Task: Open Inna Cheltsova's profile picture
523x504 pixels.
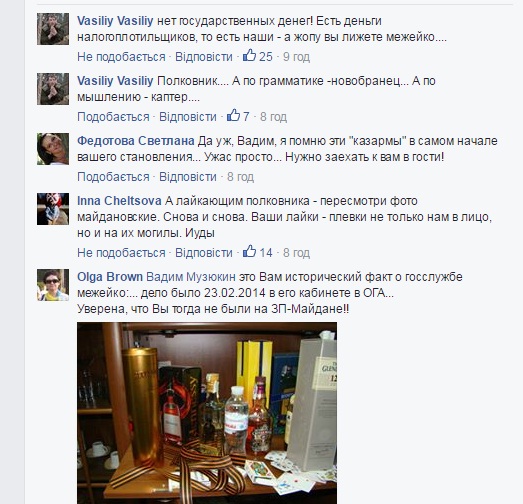Action: click(x=53, y=209)
